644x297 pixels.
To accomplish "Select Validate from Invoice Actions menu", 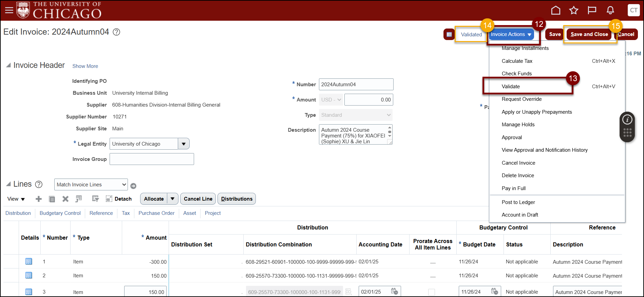I will click(511, 87).
